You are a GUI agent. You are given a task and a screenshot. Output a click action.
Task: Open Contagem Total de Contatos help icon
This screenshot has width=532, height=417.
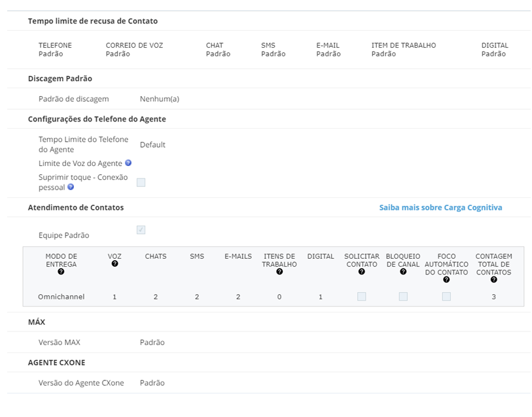tap(493, 279)
